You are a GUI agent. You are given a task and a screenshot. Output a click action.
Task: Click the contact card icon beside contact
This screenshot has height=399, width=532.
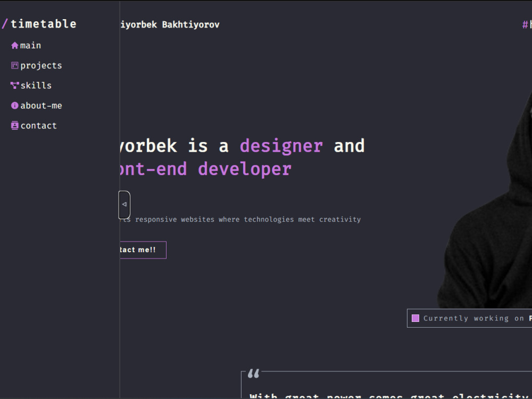(x=14, y=126)
